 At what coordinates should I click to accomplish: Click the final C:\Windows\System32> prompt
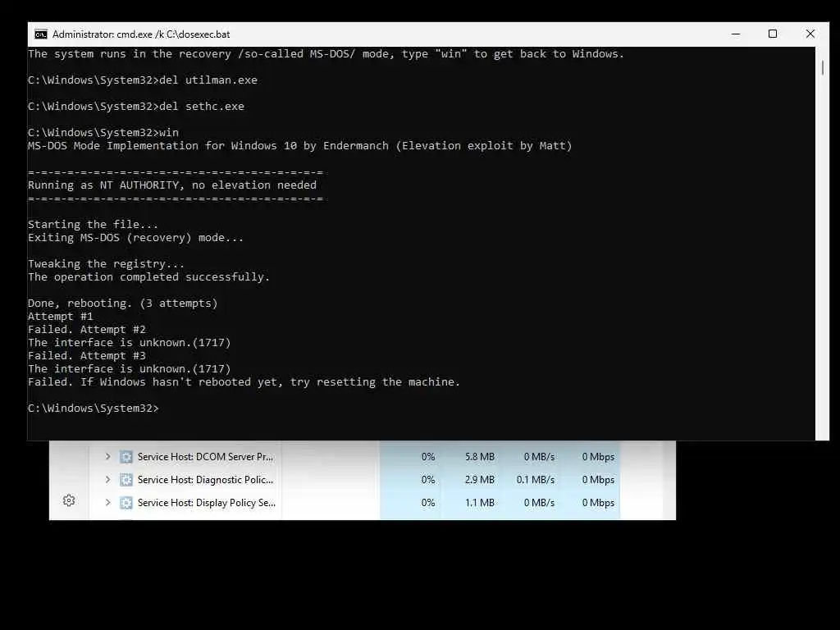pos(94,409)
